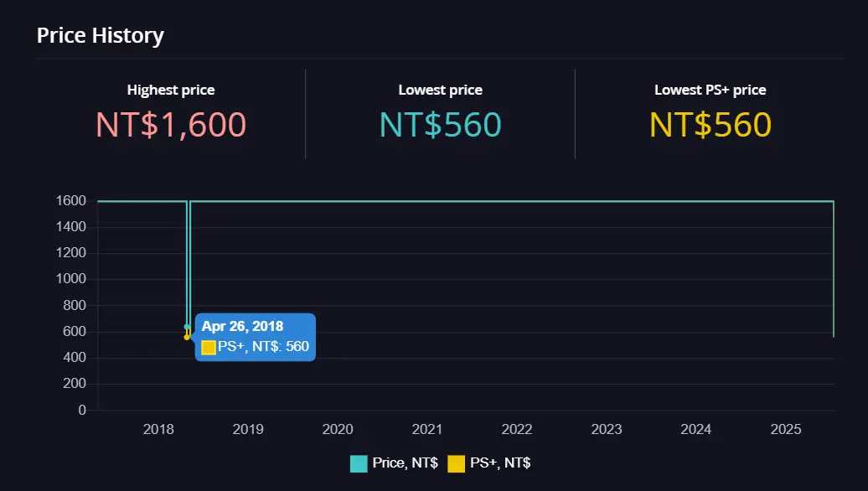Viewport: 868px width, 491px height.
Task: Click the yellow square inside the tooltip
Action: (x=209, y=347)
